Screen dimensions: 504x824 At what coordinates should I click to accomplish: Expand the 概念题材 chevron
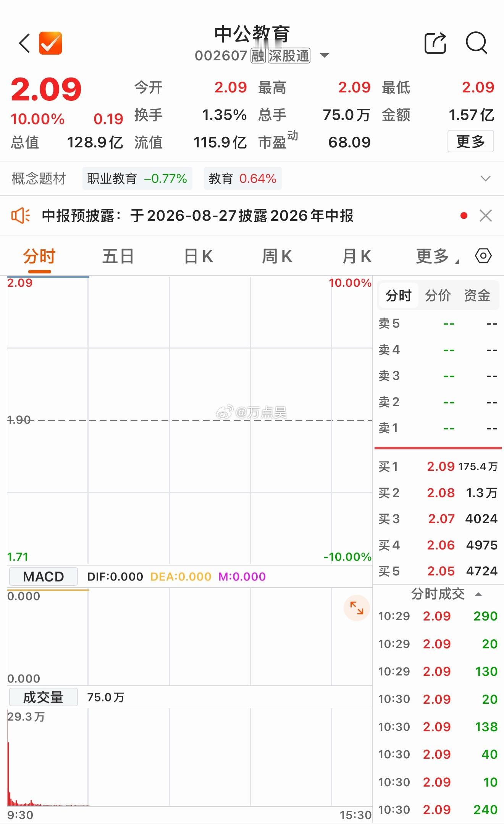tap(485, 178)
